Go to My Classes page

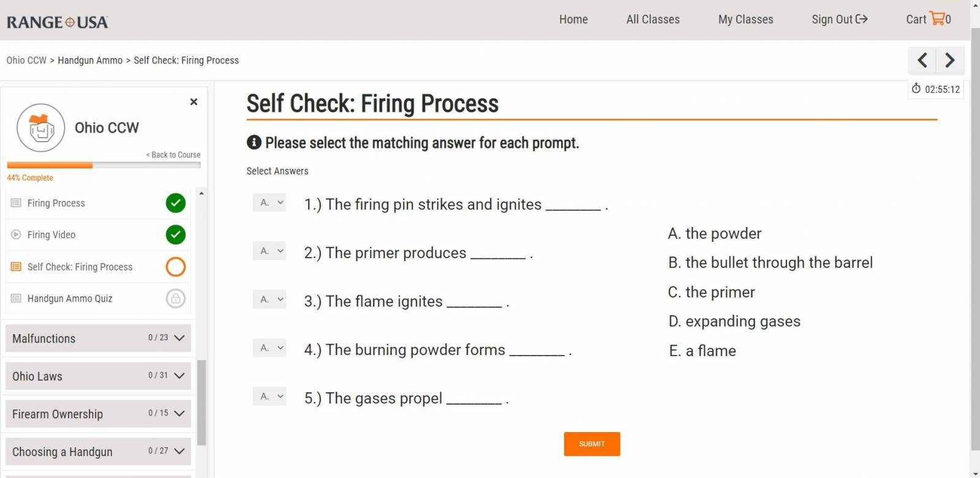click(x=745, y=20)
